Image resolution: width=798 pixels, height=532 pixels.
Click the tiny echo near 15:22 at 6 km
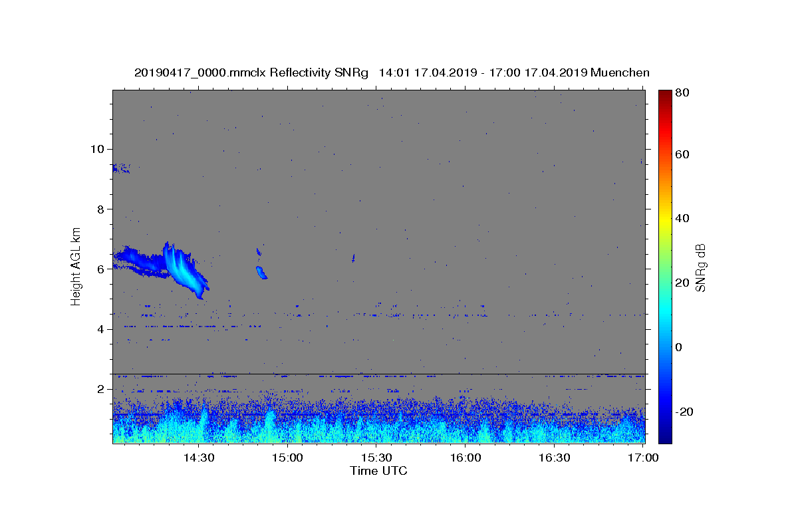353,257
